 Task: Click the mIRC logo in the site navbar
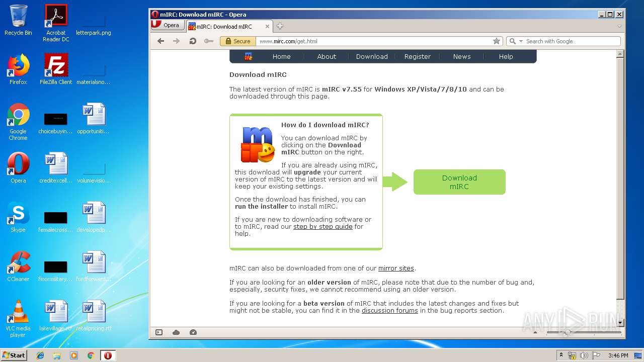point(249,56)
